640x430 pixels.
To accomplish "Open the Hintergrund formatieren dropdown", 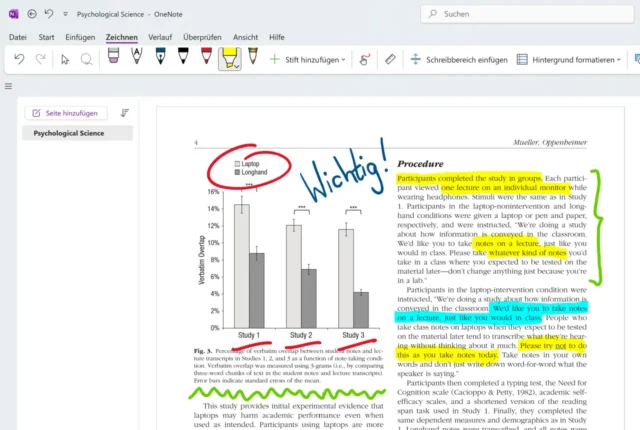I will [620, 60].
